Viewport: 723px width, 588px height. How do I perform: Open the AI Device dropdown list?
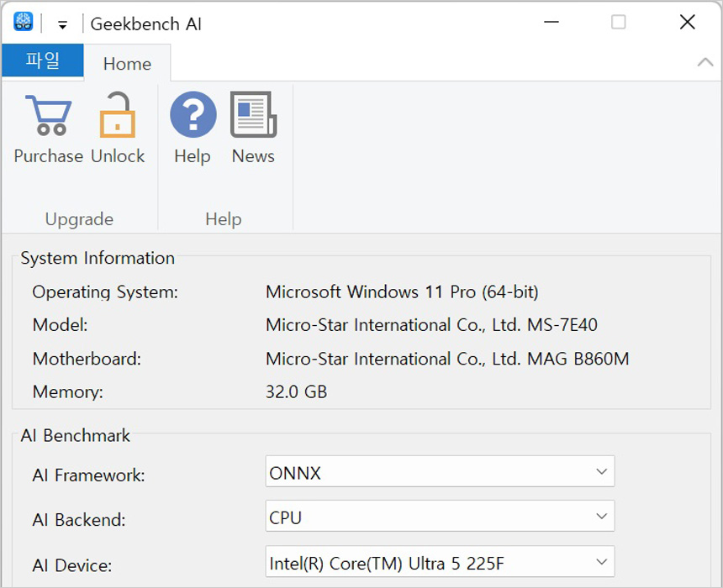coord(440,561)
